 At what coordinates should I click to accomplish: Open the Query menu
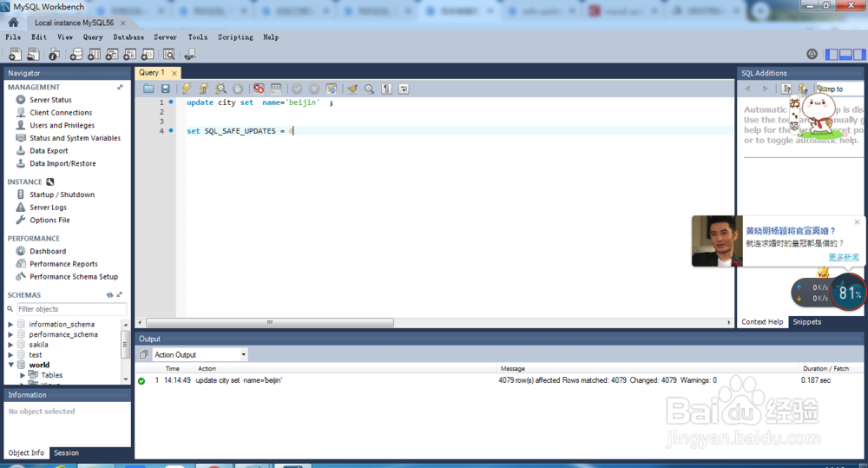(x=93, y=37)
